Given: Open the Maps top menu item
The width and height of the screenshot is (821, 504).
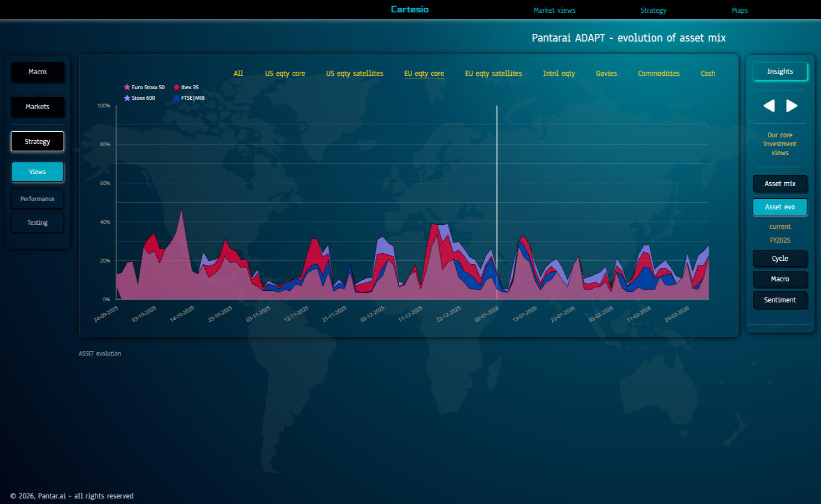Looking at the screenshot, I should [740, 11].
